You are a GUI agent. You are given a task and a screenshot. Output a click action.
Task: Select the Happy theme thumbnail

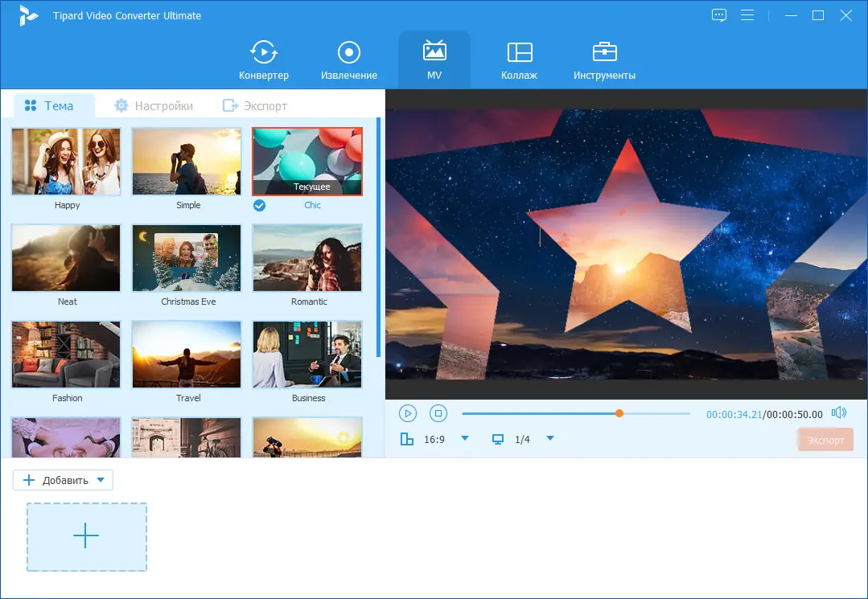click(x=66, y=162)
